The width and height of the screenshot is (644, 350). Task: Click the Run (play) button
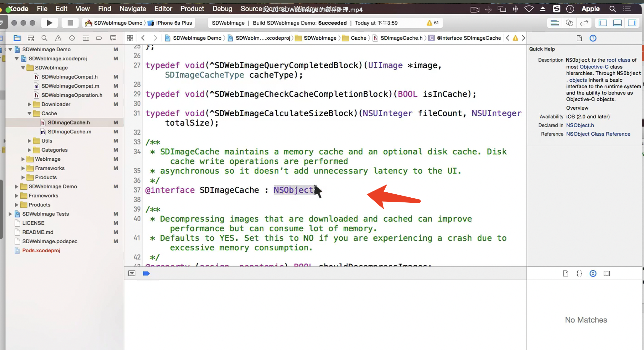coord(50,23)
